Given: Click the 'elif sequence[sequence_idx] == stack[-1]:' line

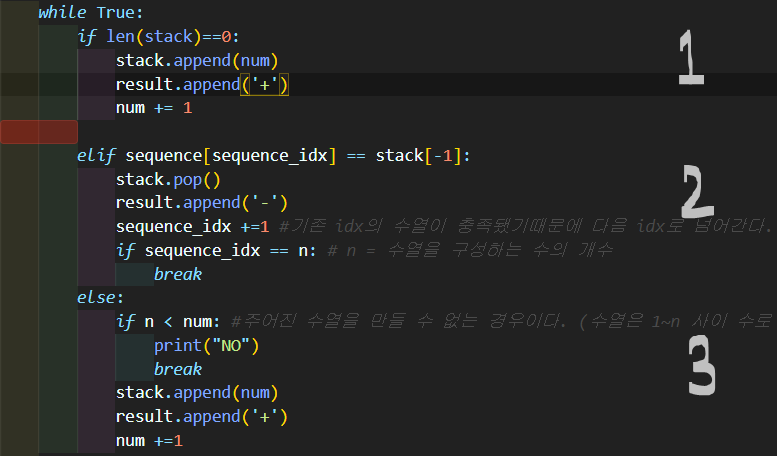Looking at the screenshot, I should 274,156.
